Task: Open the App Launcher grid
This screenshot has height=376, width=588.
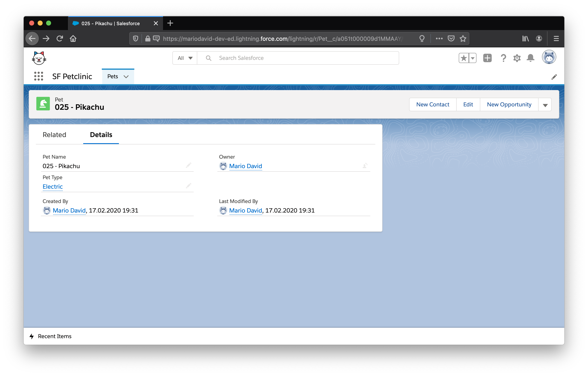Action: (39, 76)
